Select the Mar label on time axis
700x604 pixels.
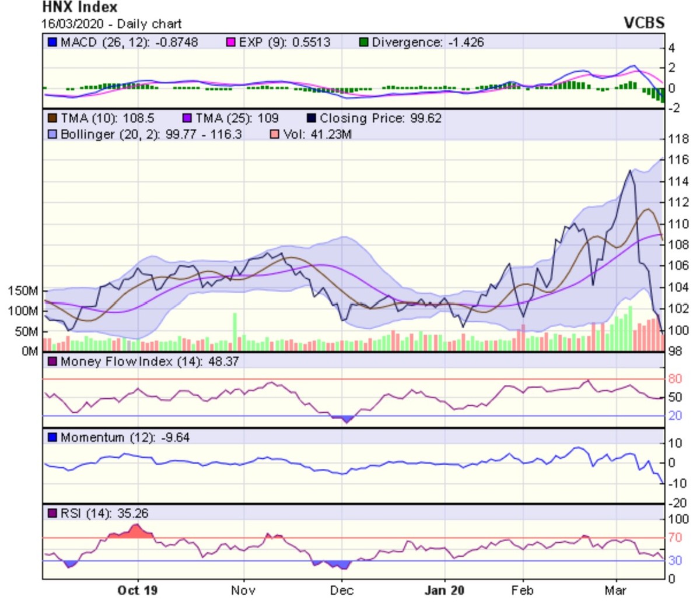[x=615, y=591]
